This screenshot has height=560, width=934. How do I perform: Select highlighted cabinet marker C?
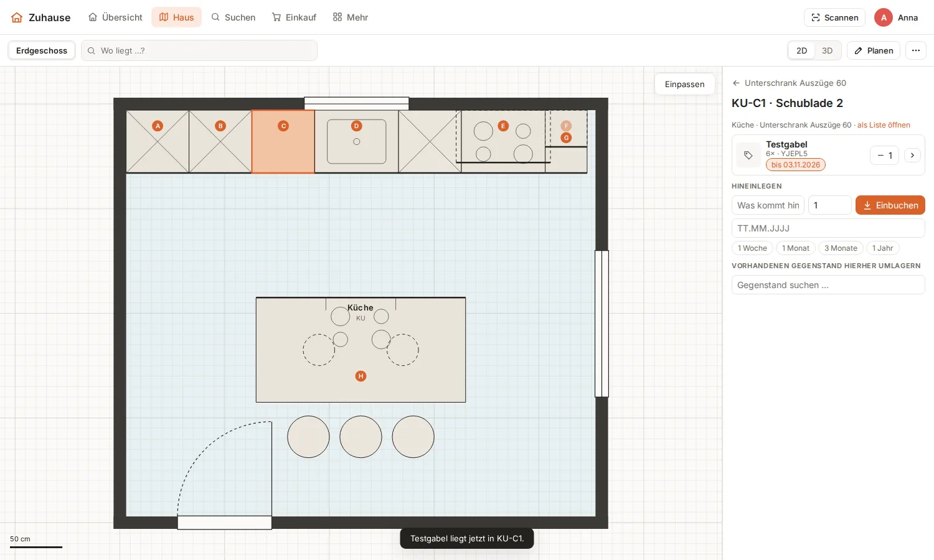(x=283, y=126)
